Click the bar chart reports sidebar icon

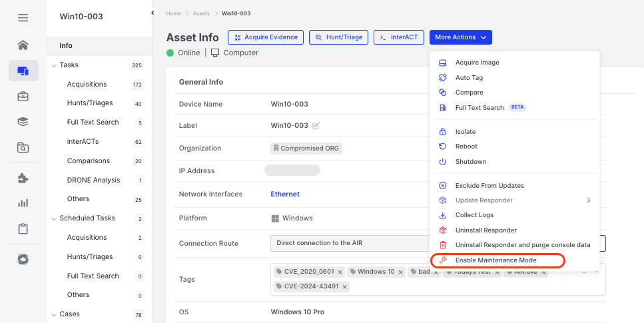(23, 203)
